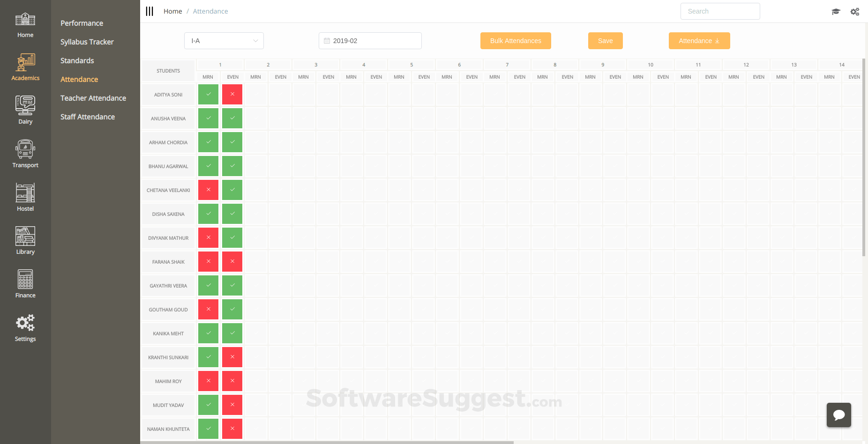
Task: Open the Dairy module icon
Action: tap(25, 105)
